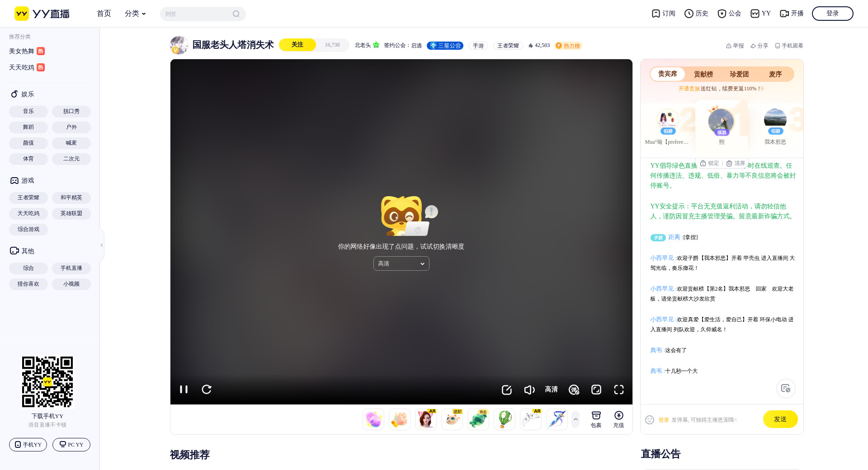Click the search magnifier icon
868x470 pixels.
coord(236,14)
